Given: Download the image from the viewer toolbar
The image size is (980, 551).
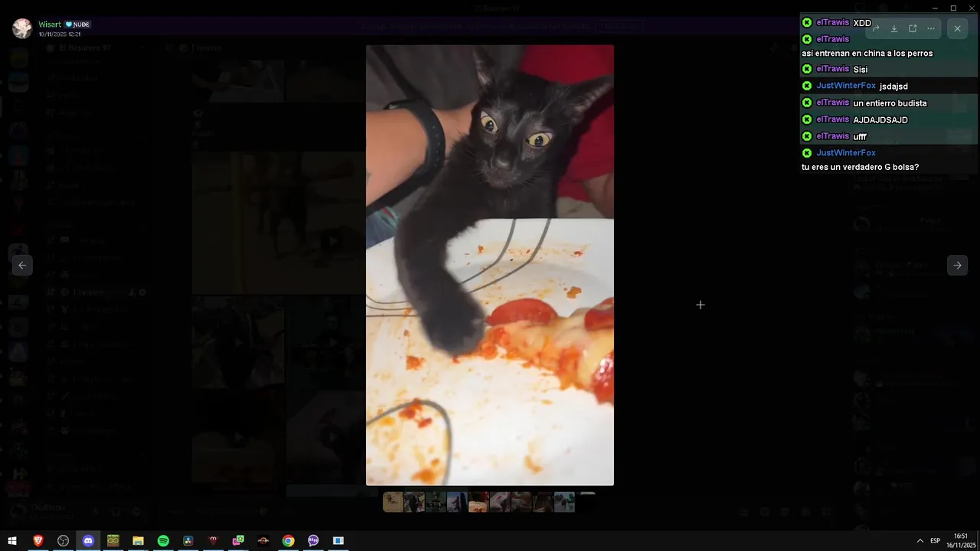Looking at the screenshot, I should pos(894,28).
